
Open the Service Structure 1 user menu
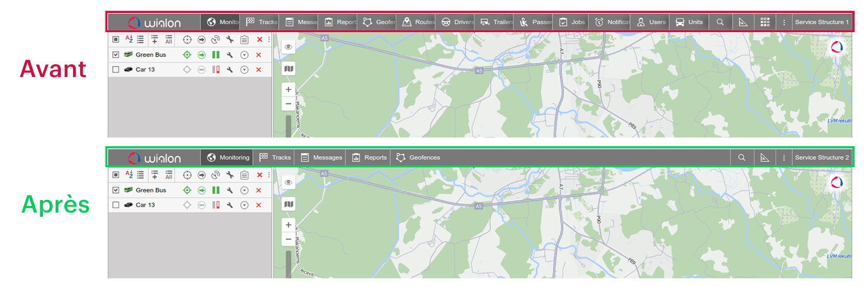click(822, 22)
